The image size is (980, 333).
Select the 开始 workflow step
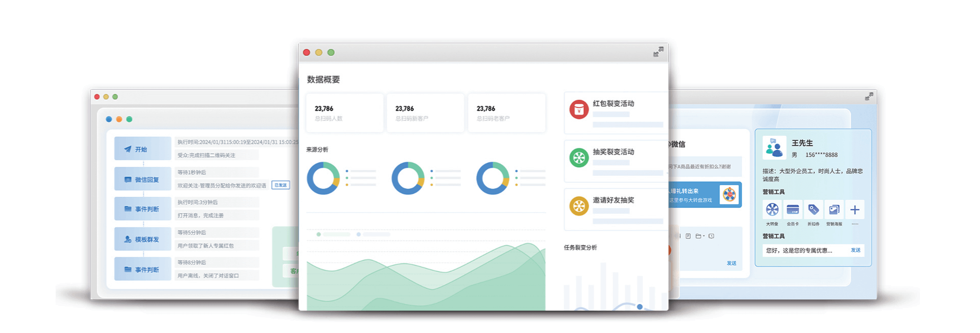point(142,149)
